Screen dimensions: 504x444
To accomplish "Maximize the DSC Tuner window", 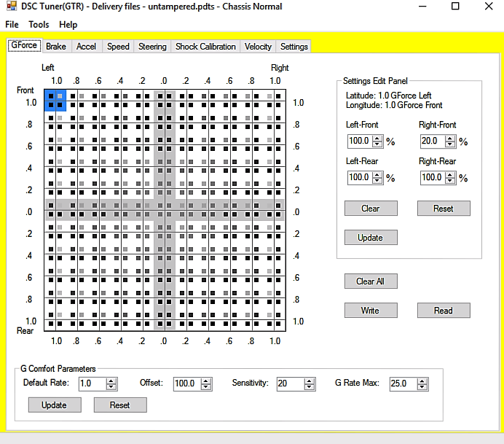I will 455,6.
